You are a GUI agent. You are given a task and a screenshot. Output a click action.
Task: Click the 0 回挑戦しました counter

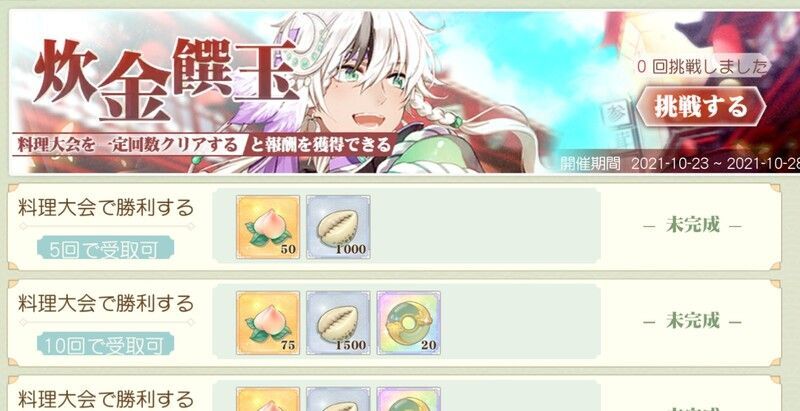click(703, 66)
